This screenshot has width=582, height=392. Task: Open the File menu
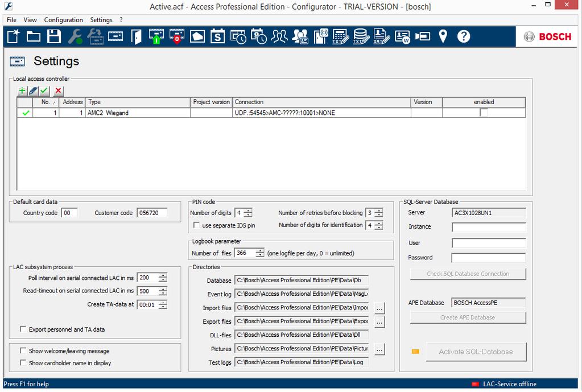coord(11,20)
